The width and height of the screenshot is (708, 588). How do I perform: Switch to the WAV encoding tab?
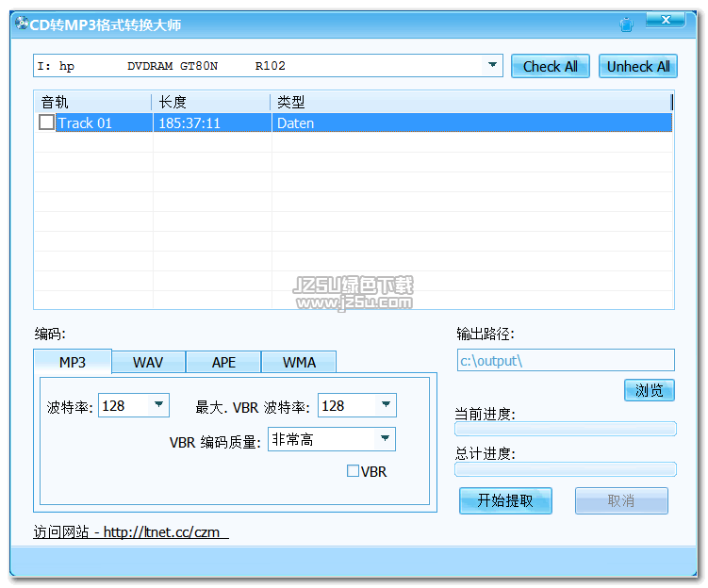tap(148, 363)
